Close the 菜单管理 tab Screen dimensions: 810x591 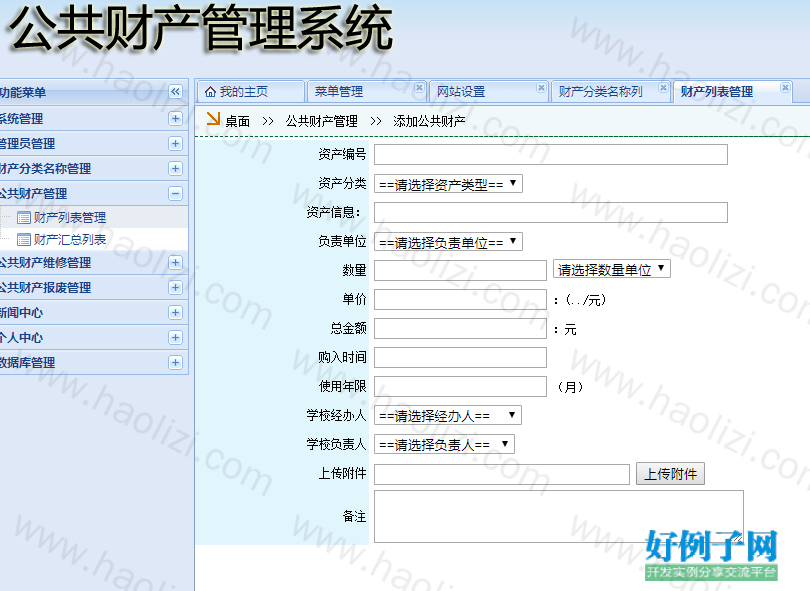419,87
